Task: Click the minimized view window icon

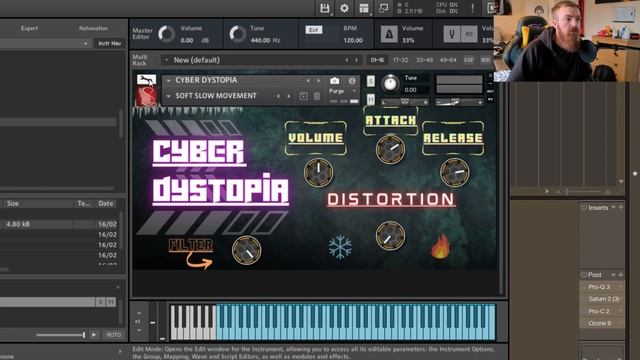Action: (x=383, y=8)
